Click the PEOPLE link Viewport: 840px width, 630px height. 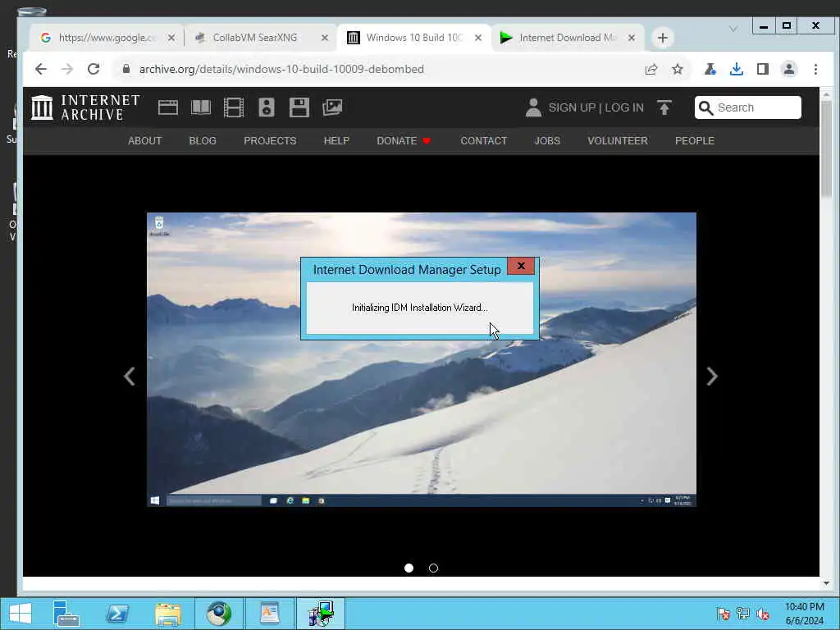(695, 141)
